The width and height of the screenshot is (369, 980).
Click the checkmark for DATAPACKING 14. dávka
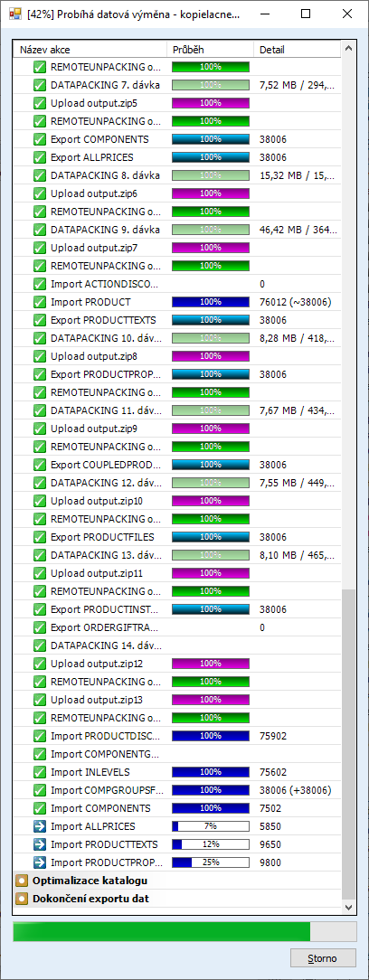click(x=40, y=645)
